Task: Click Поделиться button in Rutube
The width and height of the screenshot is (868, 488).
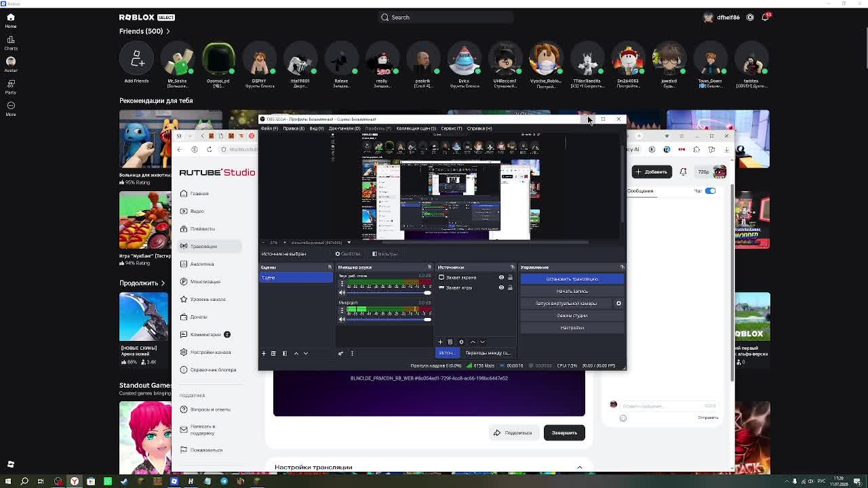Action: (x=513, y=432)
